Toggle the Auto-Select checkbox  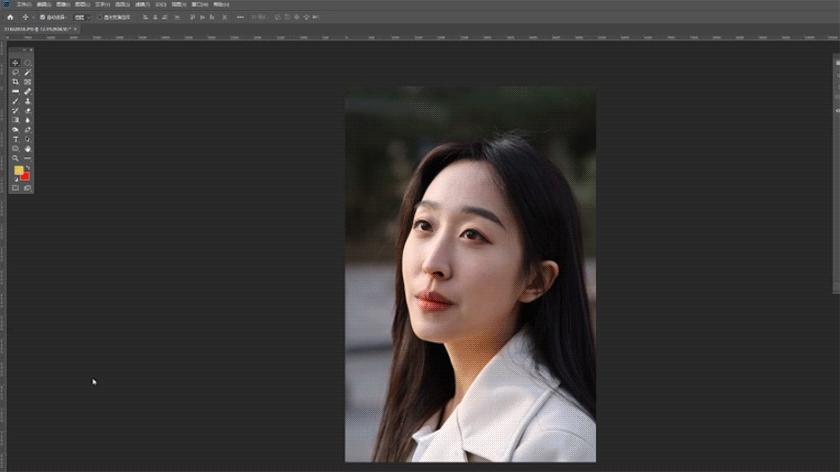pyautogui.click(x=41, y=17)
